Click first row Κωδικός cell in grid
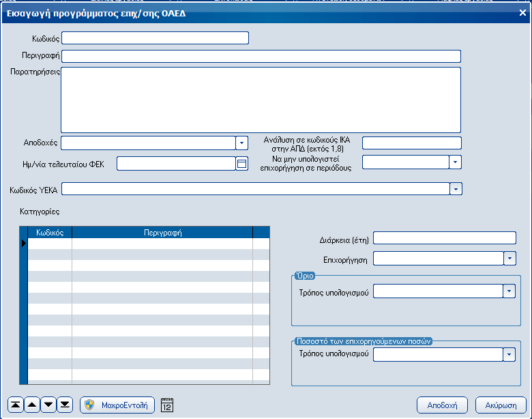 [x=50, y=244]
